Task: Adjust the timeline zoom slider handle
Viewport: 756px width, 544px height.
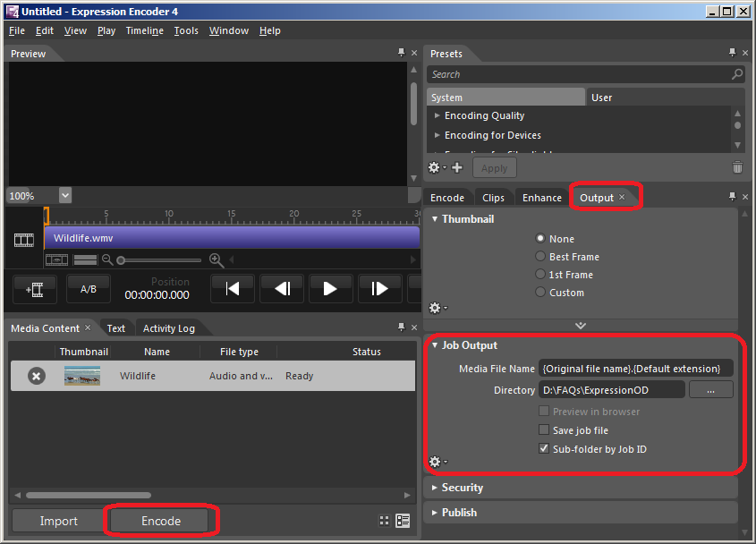Action: pos(121,260)
